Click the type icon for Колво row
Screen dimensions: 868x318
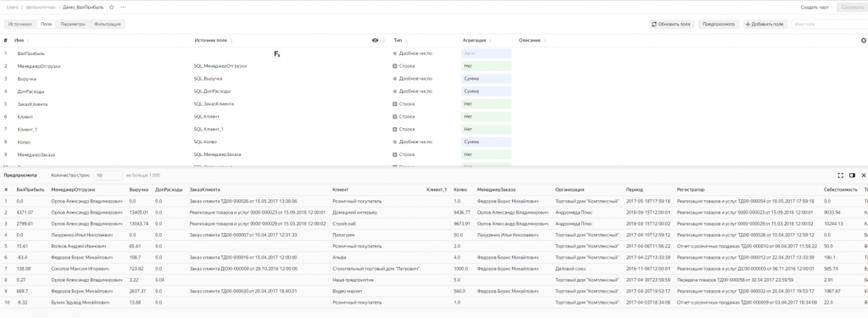click(x=395, y=142)
